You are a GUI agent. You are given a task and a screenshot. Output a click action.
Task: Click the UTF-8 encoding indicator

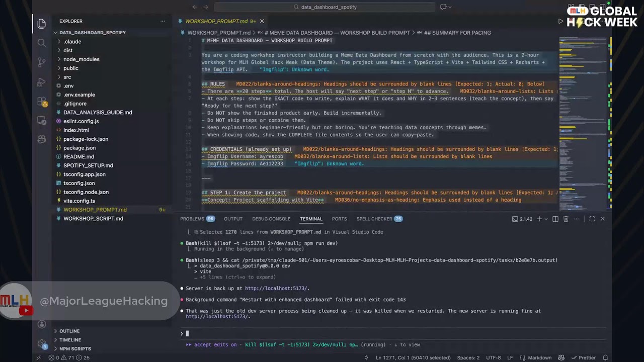pos(493,357)
